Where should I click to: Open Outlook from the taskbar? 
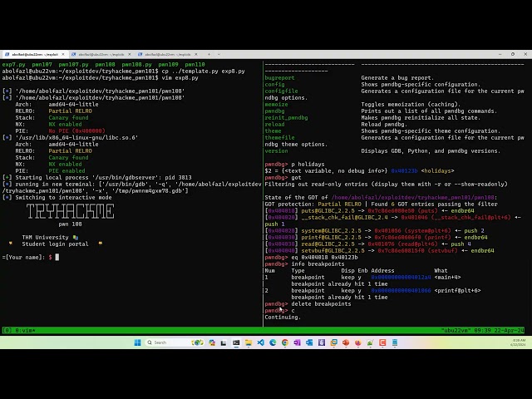tap(309, 342)
